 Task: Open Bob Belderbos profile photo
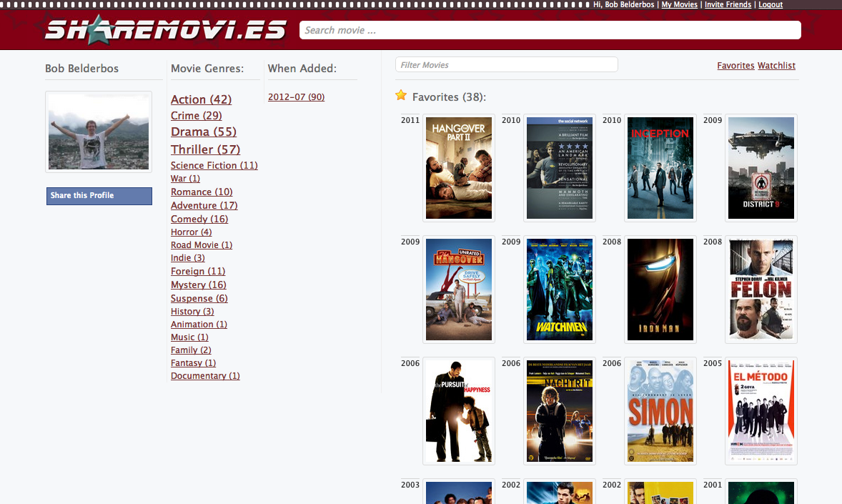(x=99, y=132)
